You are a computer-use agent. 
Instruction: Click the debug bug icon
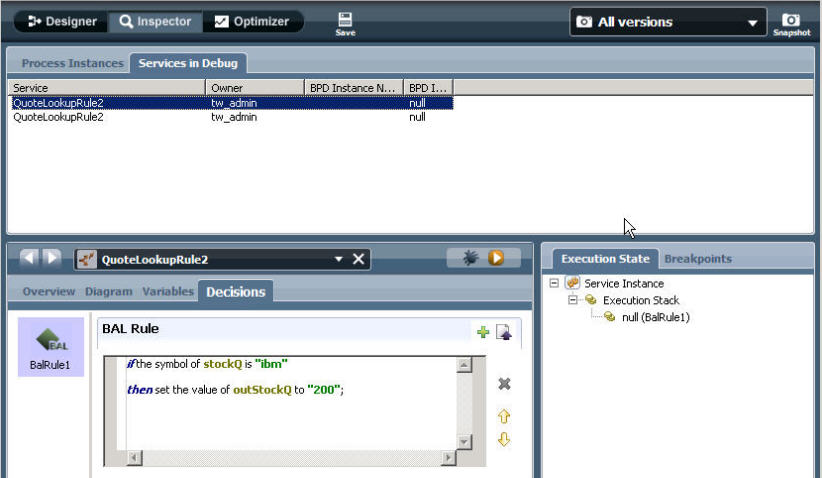[x=470, y=257]
